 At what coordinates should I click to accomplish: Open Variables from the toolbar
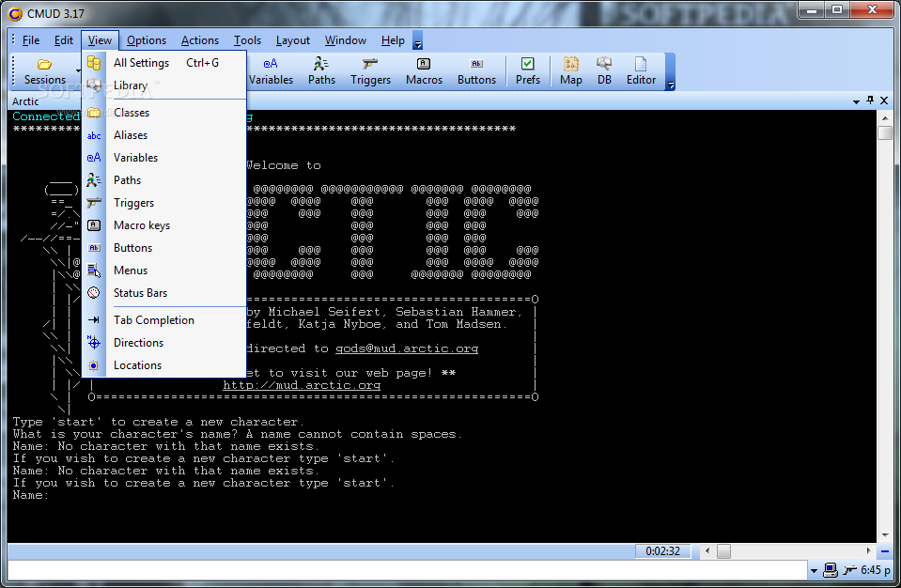point(271,71)
